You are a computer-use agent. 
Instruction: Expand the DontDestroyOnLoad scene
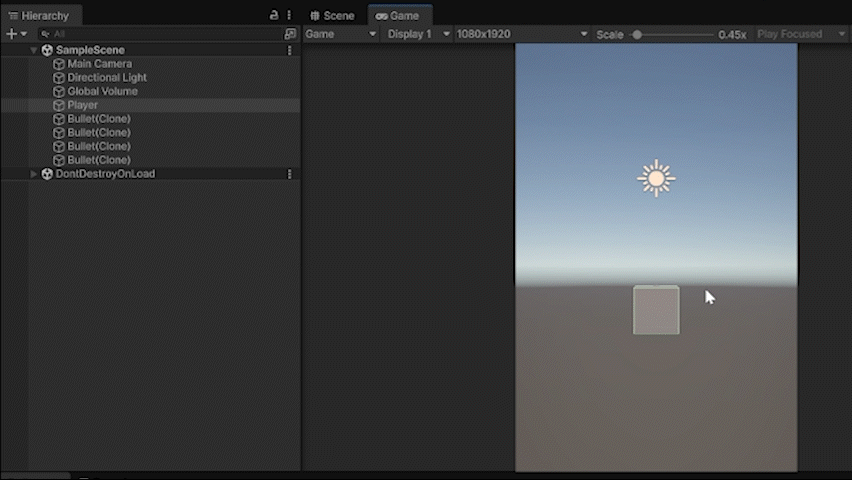34,174
